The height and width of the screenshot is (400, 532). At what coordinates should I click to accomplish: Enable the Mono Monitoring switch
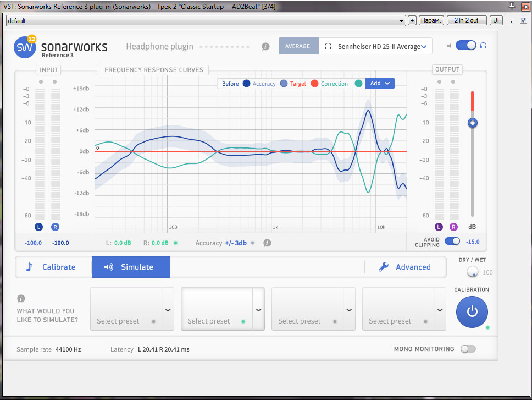pyautogui.click(x=468, y=349)
